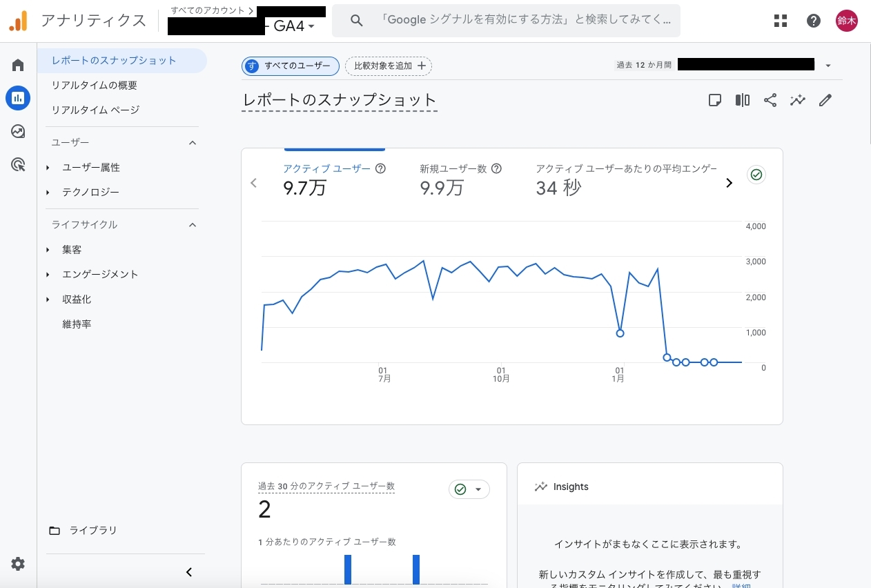Open the Advertising icon in left rail

pos(18,164)
